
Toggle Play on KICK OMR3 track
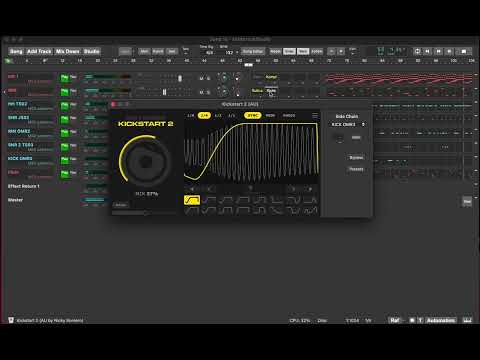(x=64, y=160)
